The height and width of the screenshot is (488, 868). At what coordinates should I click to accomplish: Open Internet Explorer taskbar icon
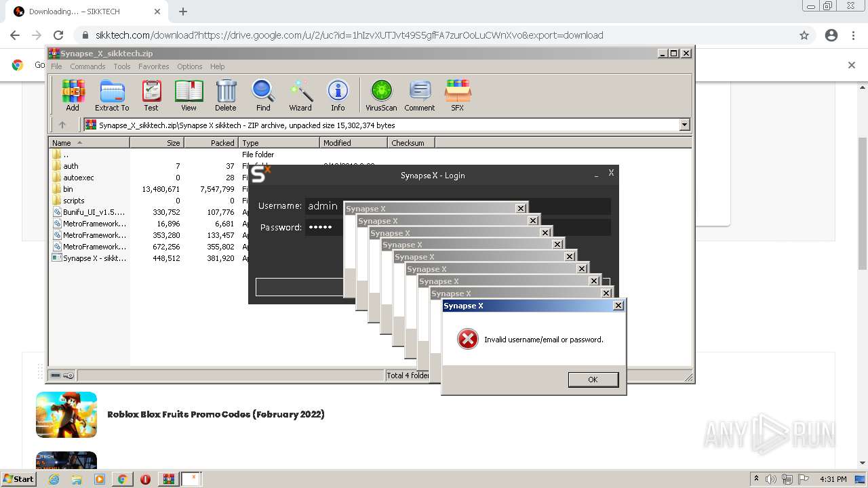tap(54, 479)
